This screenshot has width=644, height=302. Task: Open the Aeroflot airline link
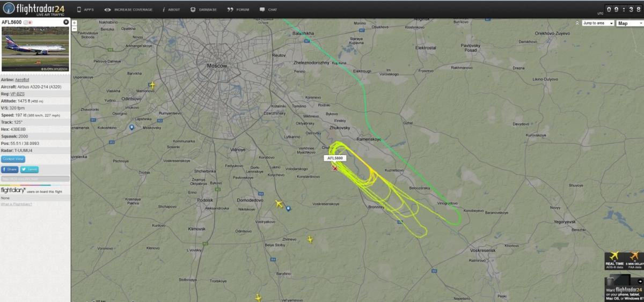[x=22, y=79]
